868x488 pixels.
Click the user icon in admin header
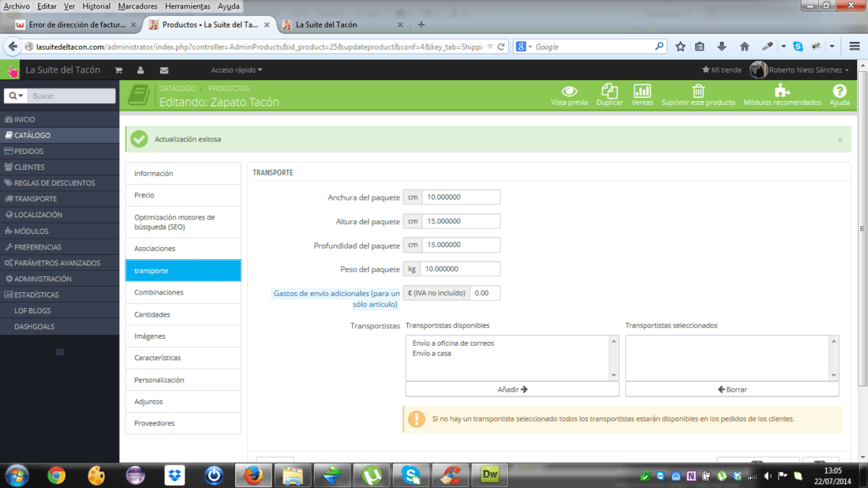[x=140, y=70]
